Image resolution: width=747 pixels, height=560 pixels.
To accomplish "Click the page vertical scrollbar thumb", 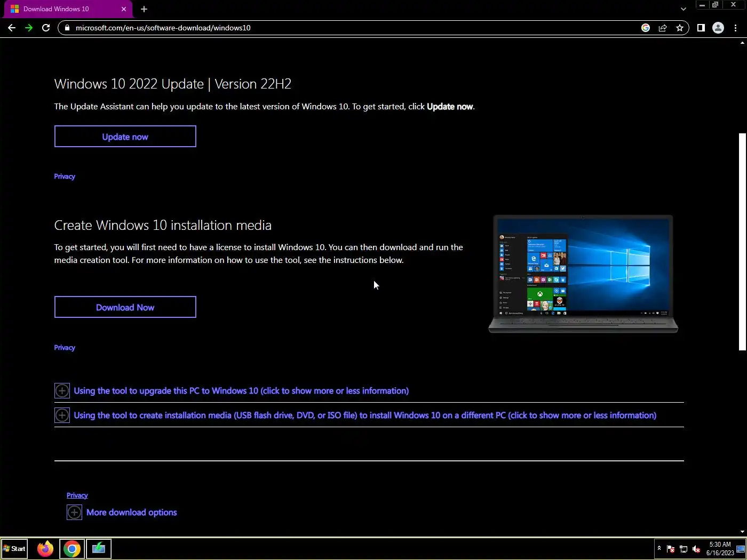I will tap(742, 242).
